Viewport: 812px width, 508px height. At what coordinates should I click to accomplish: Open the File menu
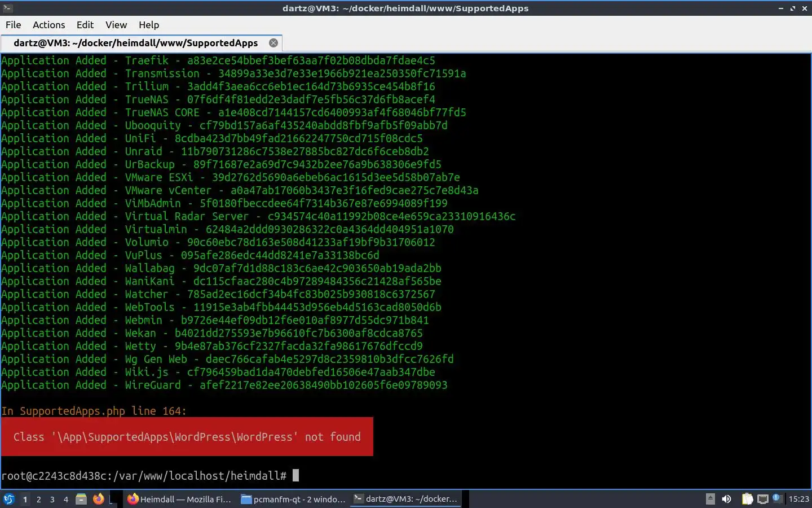click(13, 25)
